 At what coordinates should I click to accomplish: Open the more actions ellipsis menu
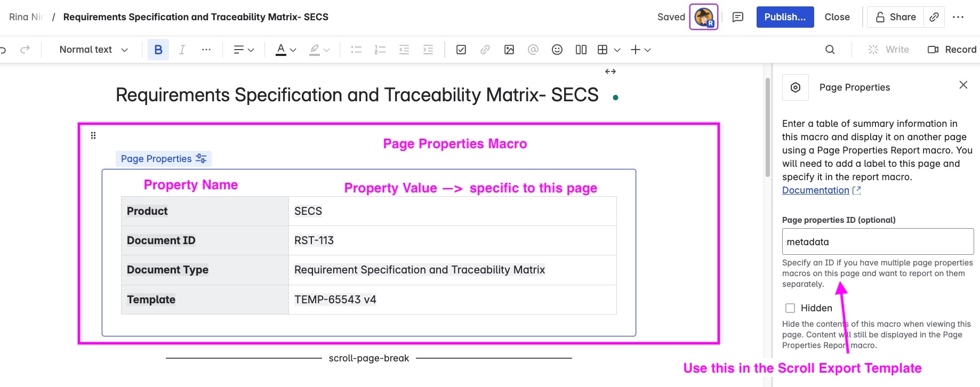click(958, 17)
